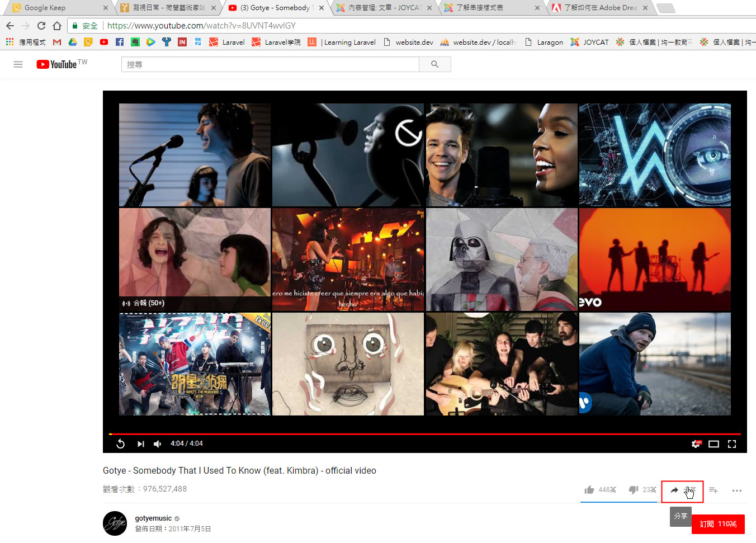The image size is (756, 543).
Task: Enter fullscreen mode in the player
Action: click(732, 444)
